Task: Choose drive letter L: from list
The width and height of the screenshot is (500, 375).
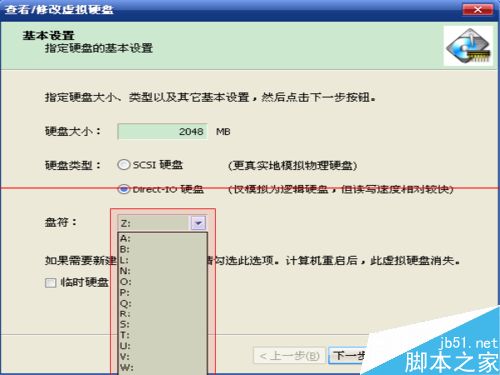Action: 163,260
